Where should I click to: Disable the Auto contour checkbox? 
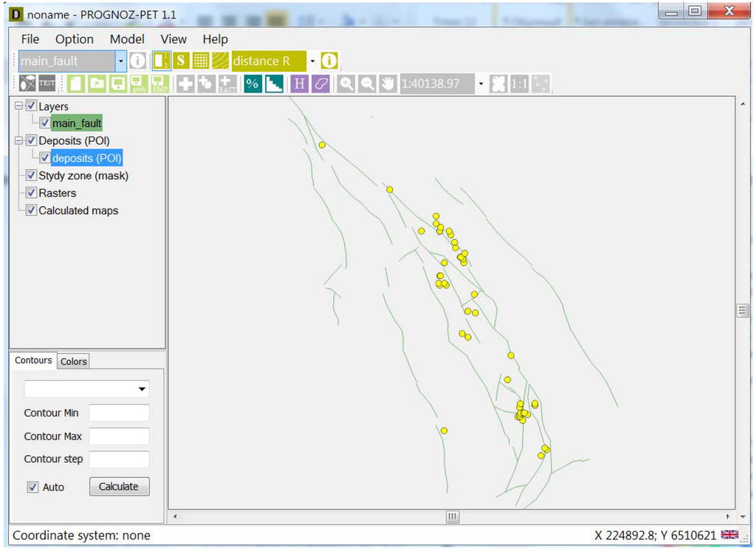coord(32,487)
